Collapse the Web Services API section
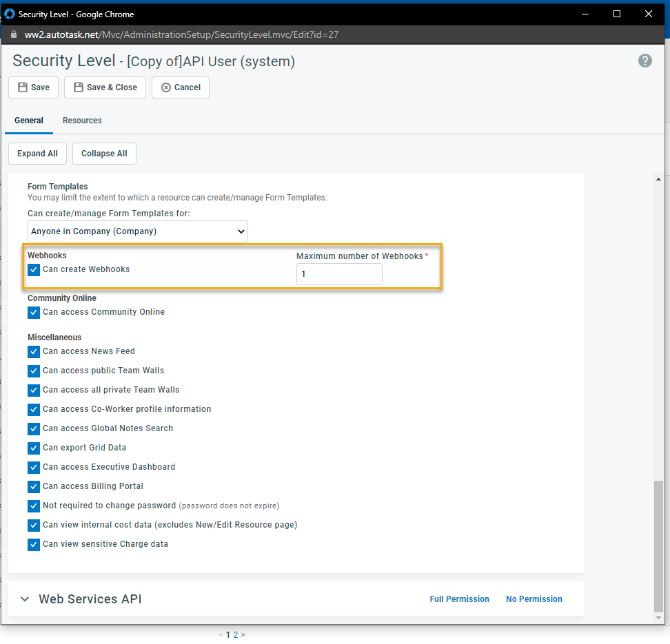 (x=25, y=599)
